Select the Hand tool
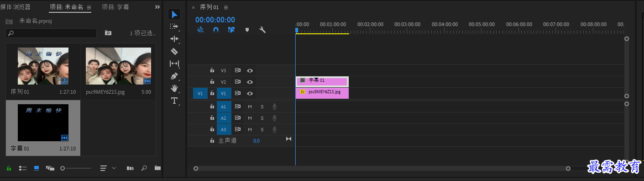Viewport: 644px width, 181px height. (174, 88)
